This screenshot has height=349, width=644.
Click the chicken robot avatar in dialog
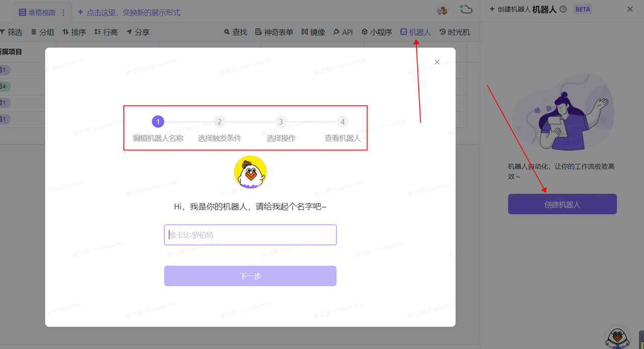[x=250, y=172]
